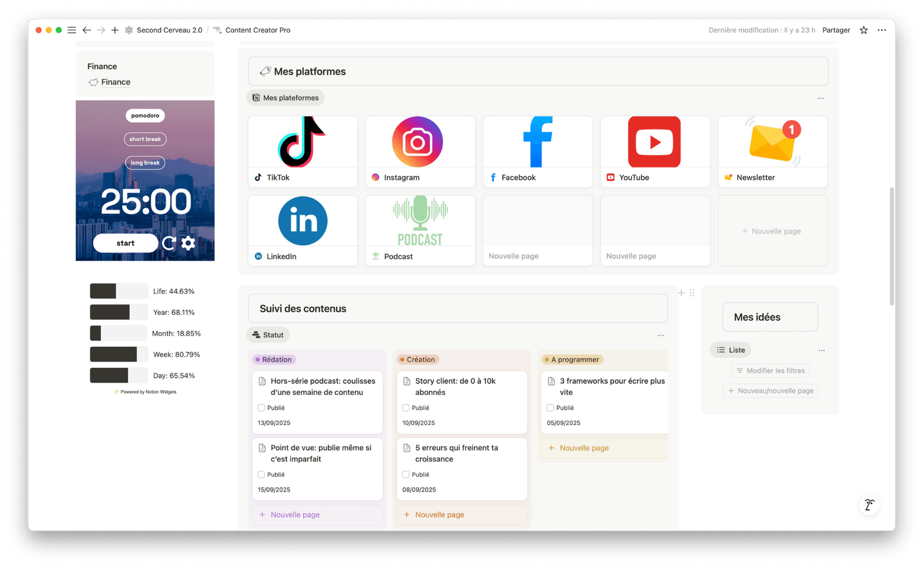The width and height of the screenshot is (924, 568).
Task: Open the page options ellipsis menu
Action: 881,30
